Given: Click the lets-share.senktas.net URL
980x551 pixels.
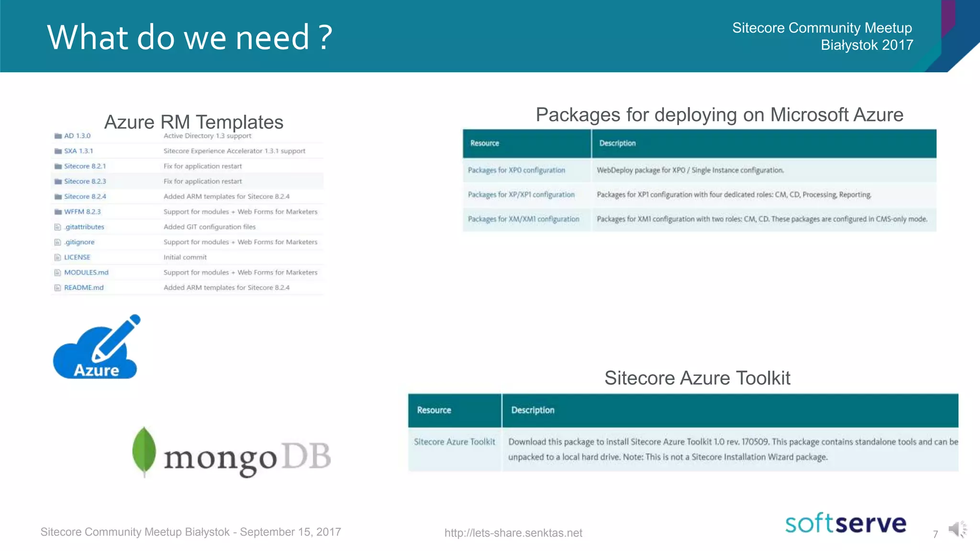Looking at the screenshot, I should [513, 533].
